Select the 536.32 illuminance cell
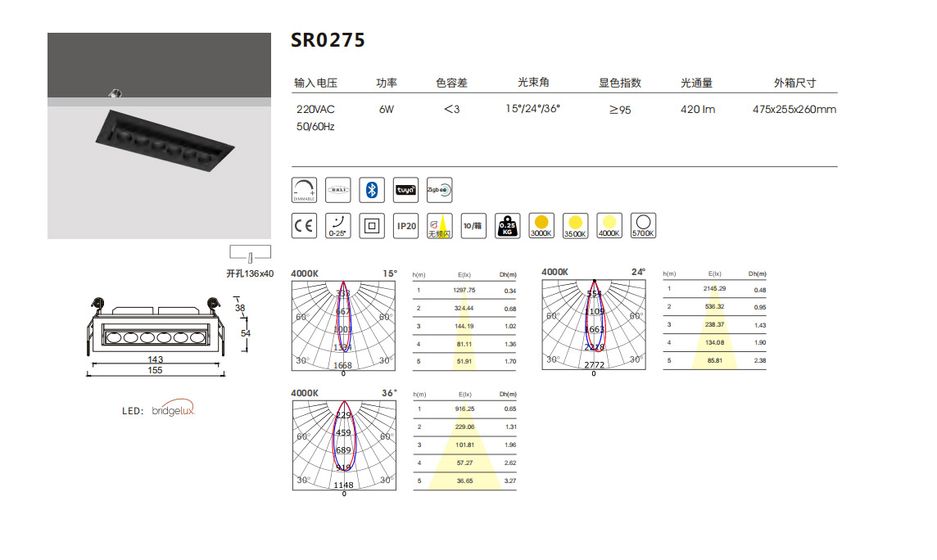The image size is (937, 560). (x=715, y=306)
